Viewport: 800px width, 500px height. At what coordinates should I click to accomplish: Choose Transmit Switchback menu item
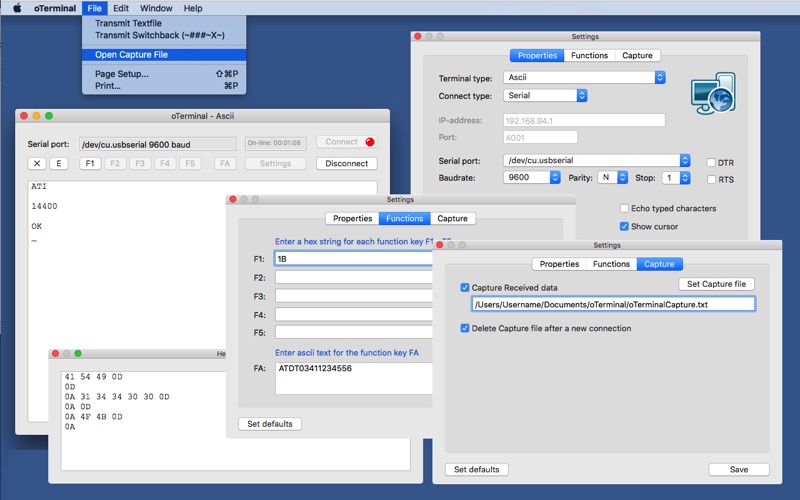click(x=164, y=35)
